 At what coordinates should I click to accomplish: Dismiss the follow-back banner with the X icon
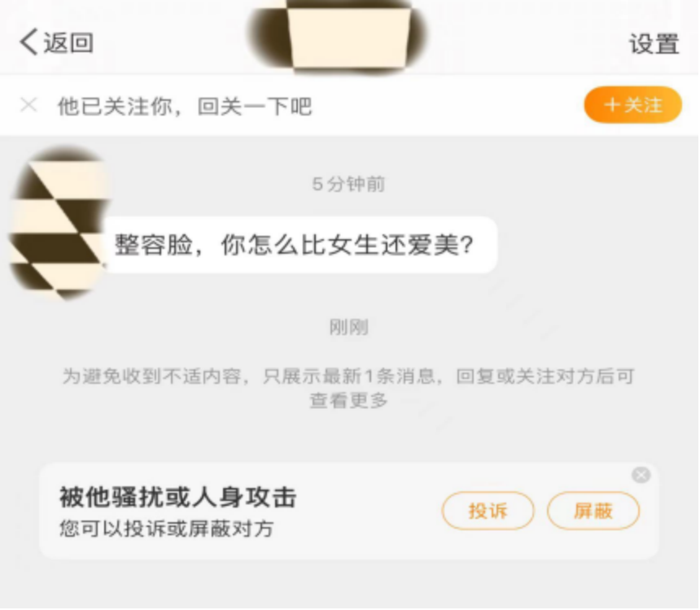[x=29, y=105]
